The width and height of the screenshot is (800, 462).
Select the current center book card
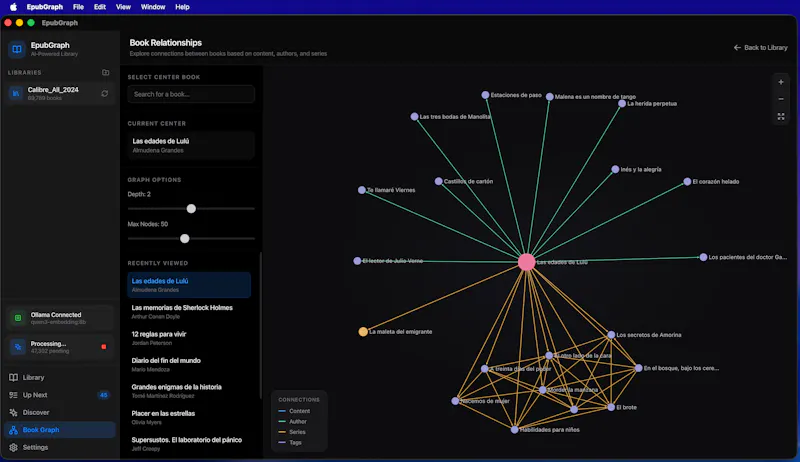pyautogui.click(x=191, y=145)
